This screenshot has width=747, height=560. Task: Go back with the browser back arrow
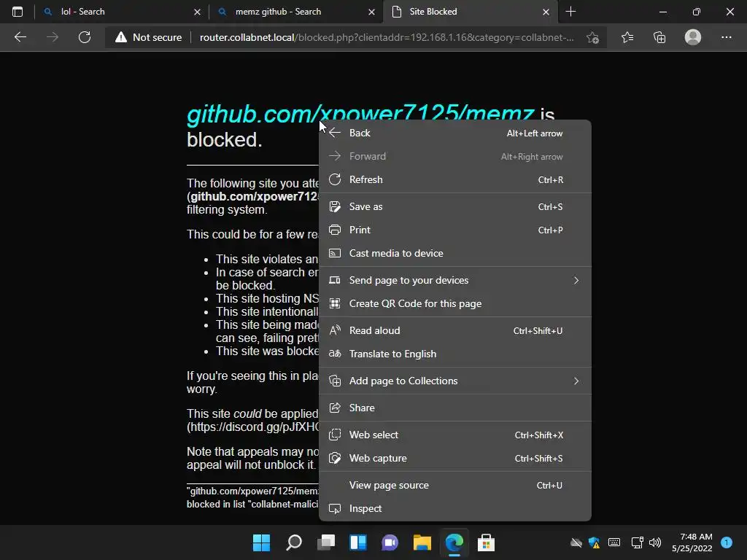pyautogui.click(x=20, y=37)
